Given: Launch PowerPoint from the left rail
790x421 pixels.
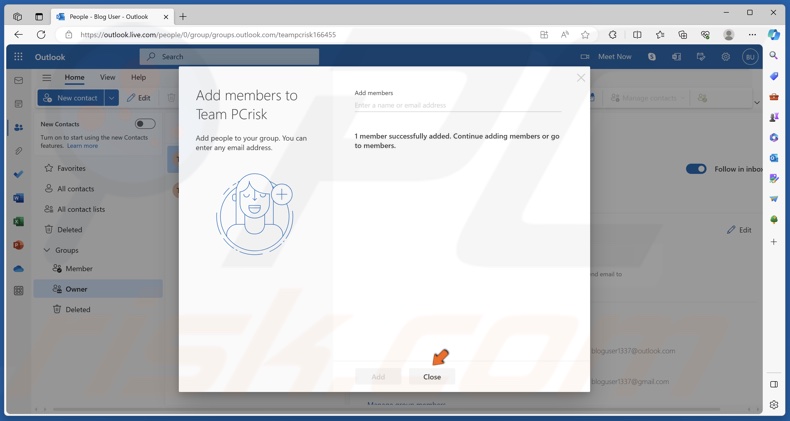Looking at the screenshot, I should [19, 245].
